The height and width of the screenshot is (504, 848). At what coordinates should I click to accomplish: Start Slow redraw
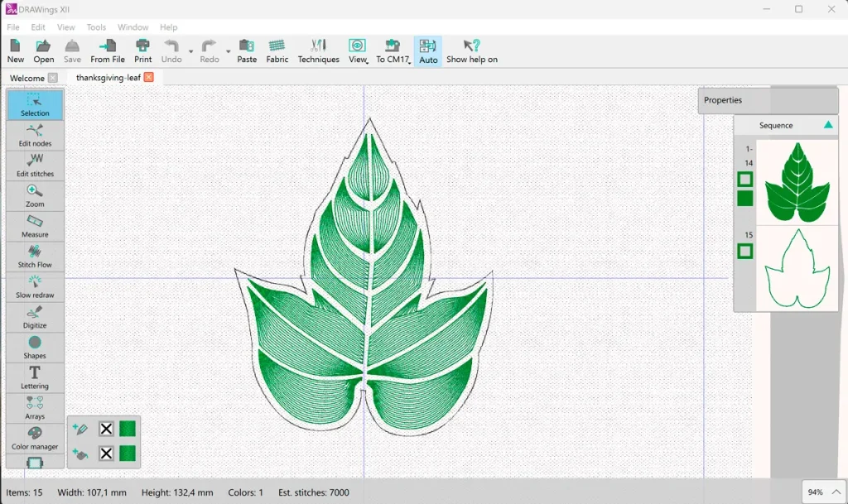pos(35,286)
